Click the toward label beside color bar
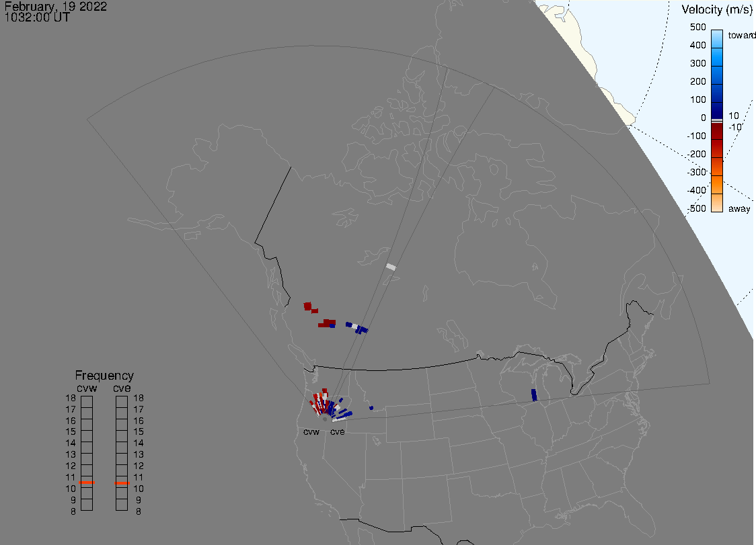The height and width of the screenshot is (545, 756). [x=741, y=35]
